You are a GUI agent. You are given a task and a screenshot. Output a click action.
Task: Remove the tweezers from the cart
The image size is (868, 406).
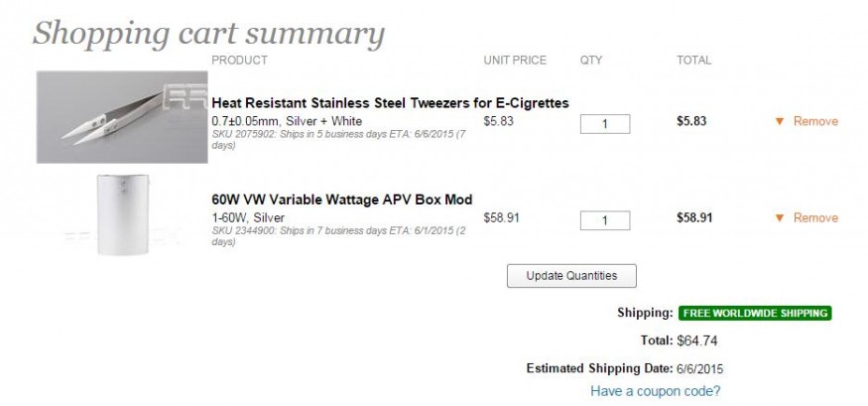(x=815, y=122)
